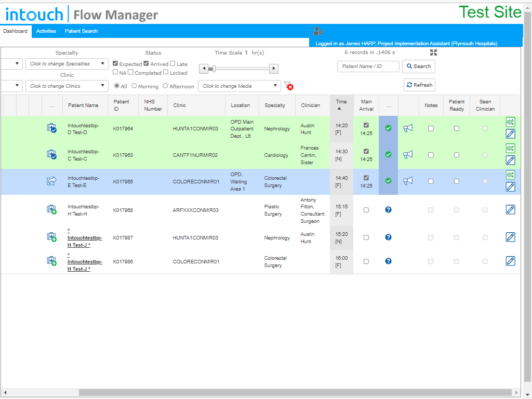Click megaphone call icon for Test-D row
The width and height of the screenshot is (532, 399).
click(408, 128)
